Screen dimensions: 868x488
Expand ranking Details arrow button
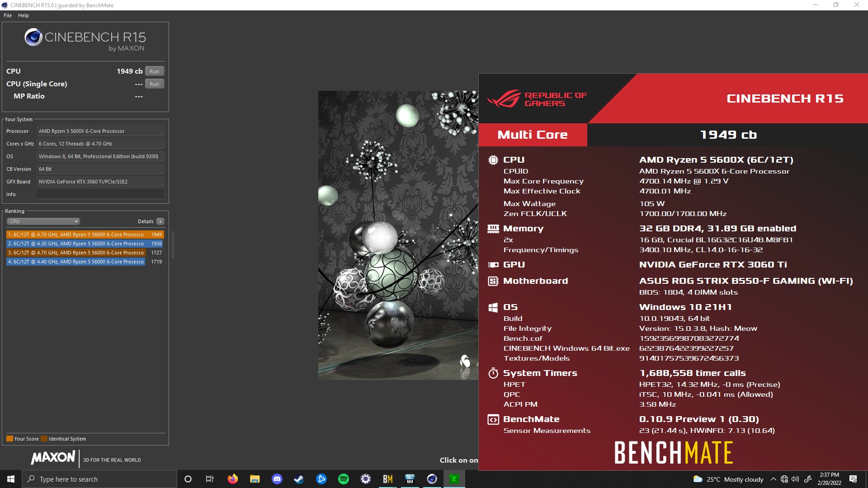(x=160, y=221)
